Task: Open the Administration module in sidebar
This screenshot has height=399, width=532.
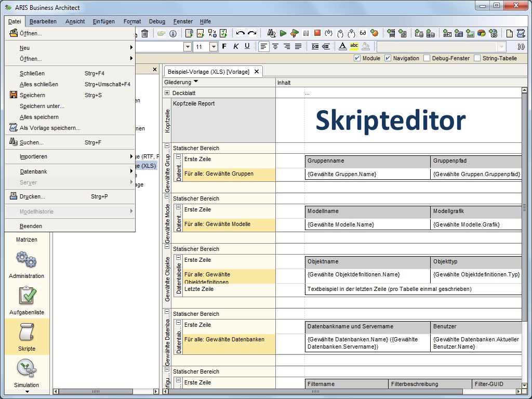Action: 26,265
